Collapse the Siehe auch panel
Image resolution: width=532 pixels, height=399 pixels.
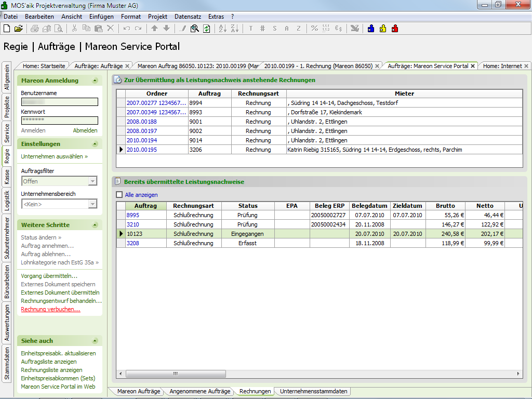click(95, 341)
